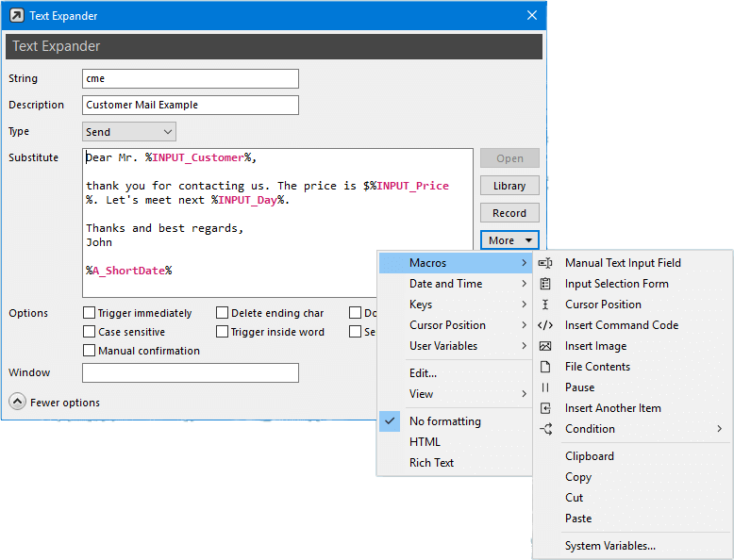Click the Insert Image icon

point(545,346)
